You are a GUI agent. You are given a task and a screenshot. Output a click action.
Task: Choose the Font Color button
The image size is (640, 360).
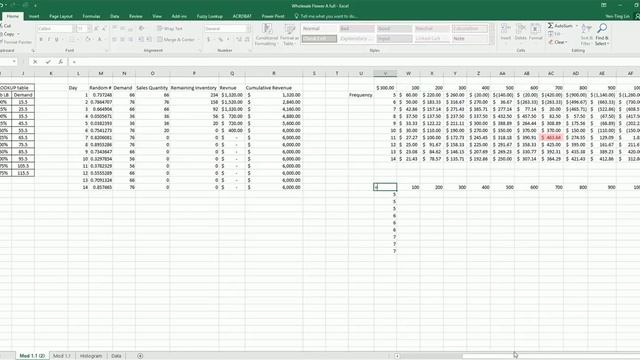pyautogui.click(x=99, y=40)
